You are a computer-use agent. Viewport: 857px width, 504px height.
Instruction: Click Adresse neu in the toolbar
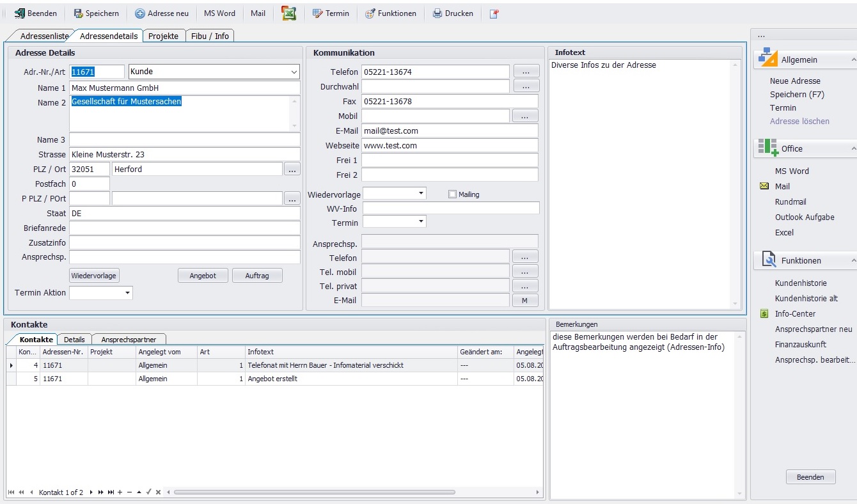click(x=162, y=13)
